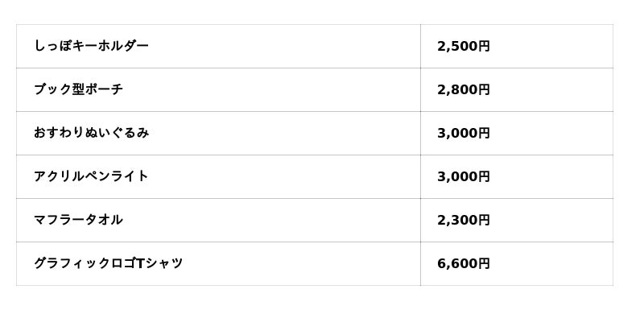
Task: Select the グラフィックロゴTシャツ item text
Action: pyautogui.click(x=108, y=263)
